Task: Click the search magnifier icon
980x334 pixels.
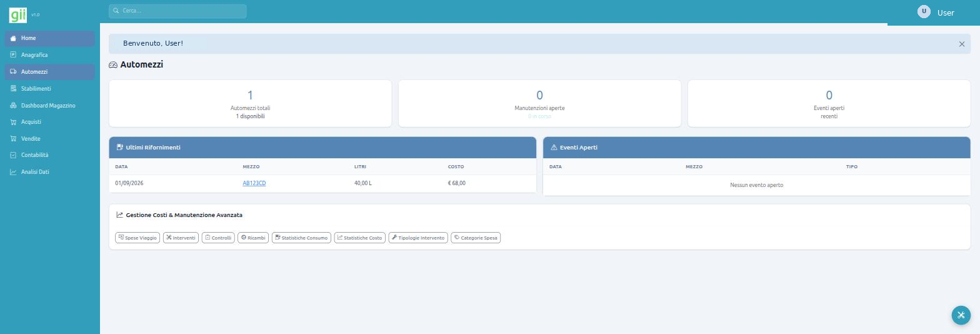Action: 116,11
